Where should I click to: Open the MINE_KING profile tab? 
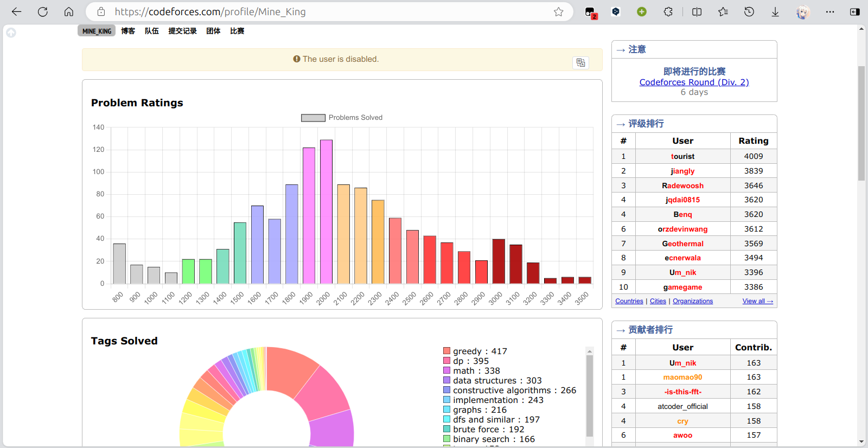pyautogui.click(x=97, y=31)
